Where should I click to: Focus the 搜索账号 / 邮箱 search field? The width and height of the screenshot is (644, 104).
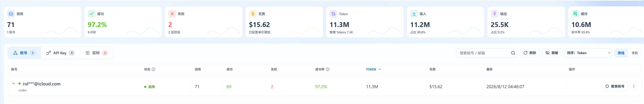(x=487, y=53)
